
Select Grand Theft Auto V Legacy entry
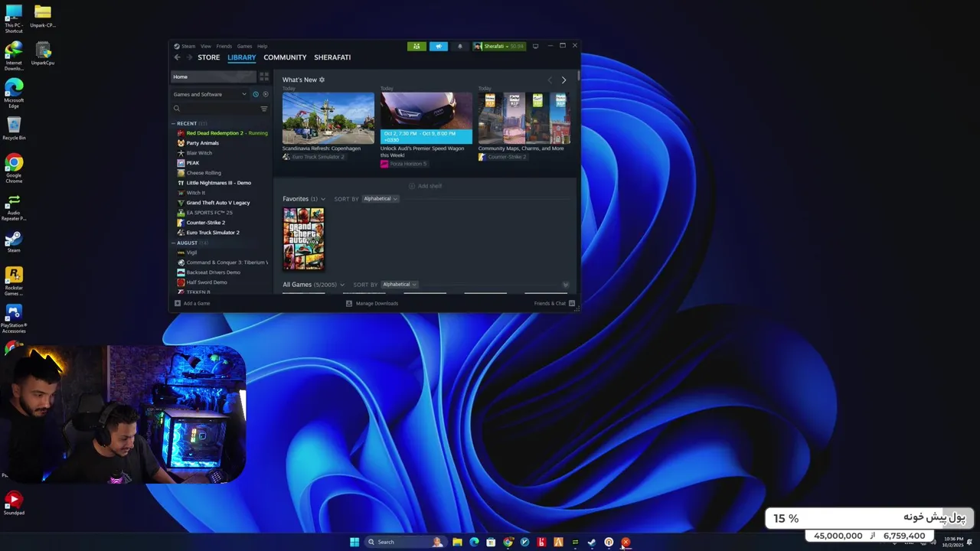(x=218, y=203)
